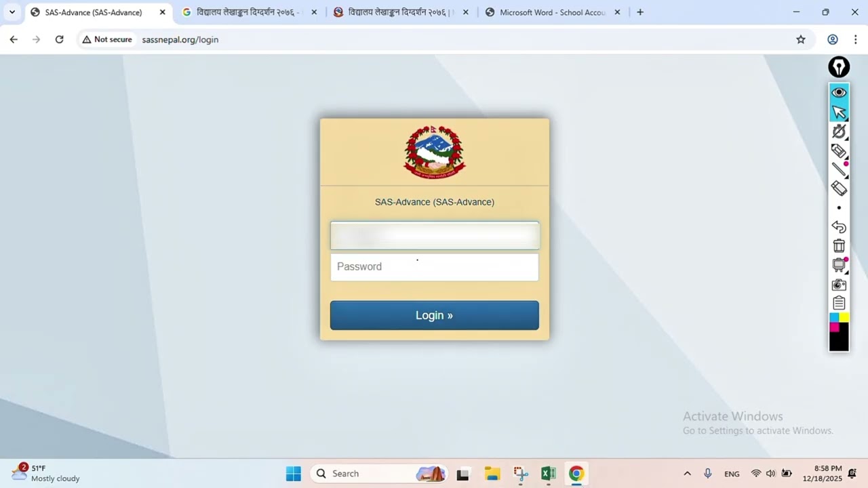Image resolution: width=868 pixels, height=488 pixels.
Task: Open the ENG language switcher
Action: [732, 474]
